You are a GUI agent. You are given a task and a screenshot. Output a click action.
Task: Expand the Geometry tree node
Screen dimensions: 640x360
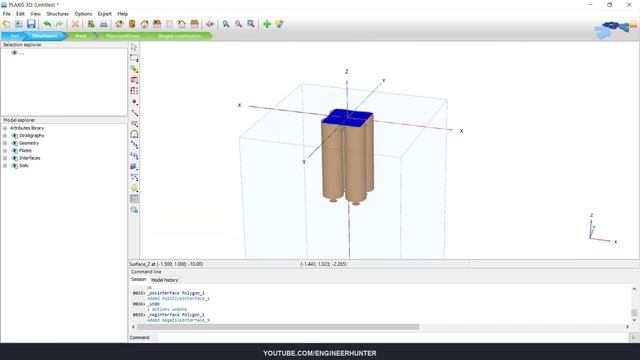pyautogui.click(x=5, y=143)
